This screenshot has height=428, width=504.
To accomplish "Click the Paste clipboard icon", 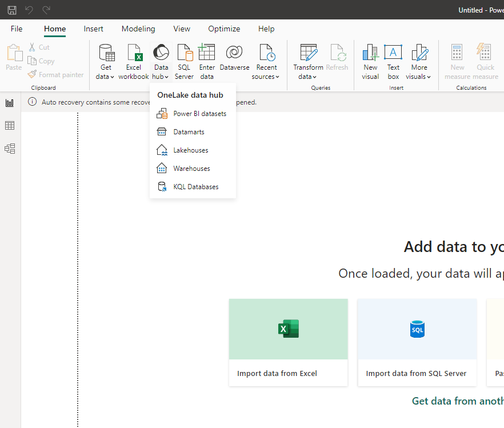I will coord(14,53).
